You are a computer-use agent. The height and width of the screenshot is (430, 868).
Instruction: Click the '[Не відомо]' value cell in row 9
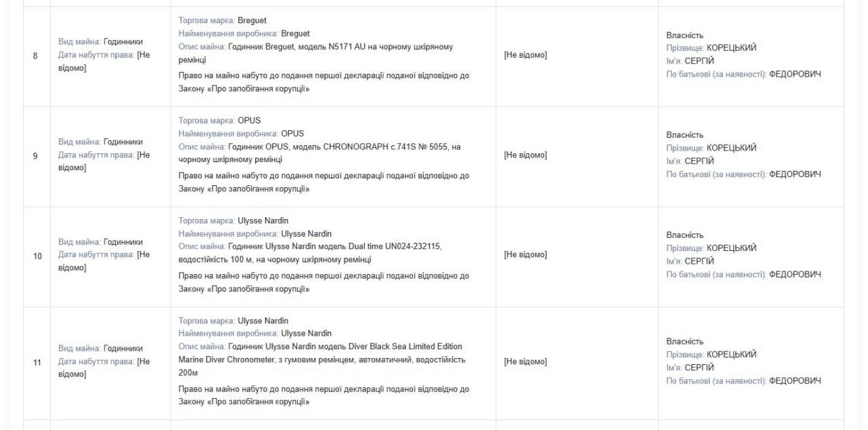(525, 155)
